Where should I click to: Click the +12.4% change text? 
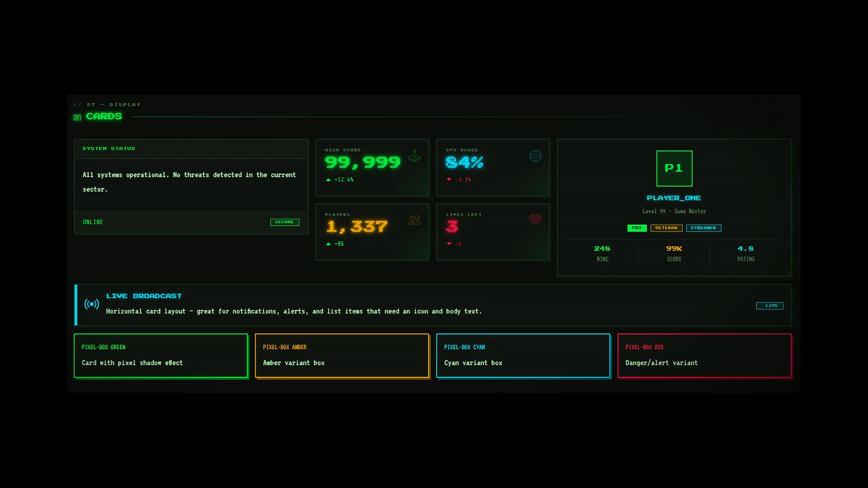pyautogui.click(x=344, y=180)
